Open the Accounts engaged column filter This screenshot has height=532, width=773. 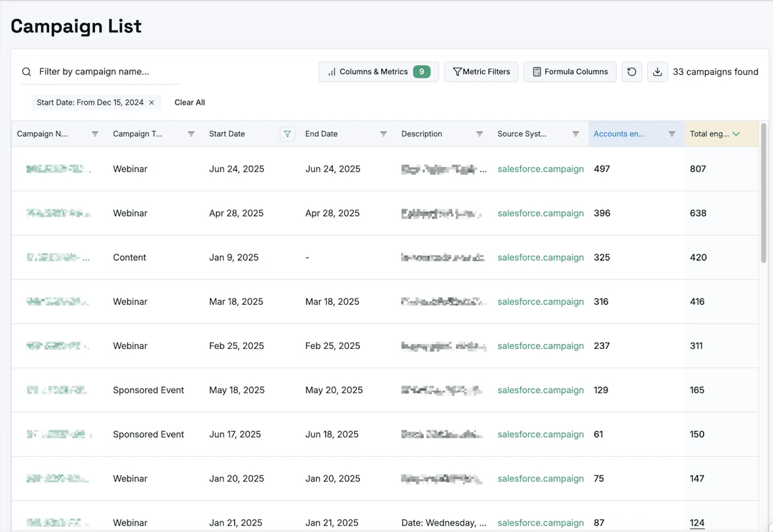[x=672, y=134]
